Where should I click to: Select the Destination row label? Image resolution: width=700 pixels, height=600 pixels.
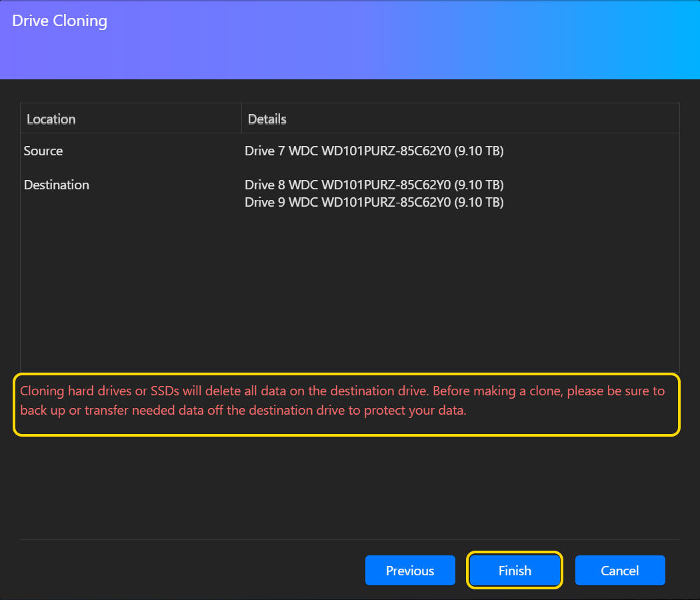coord(57,185)
